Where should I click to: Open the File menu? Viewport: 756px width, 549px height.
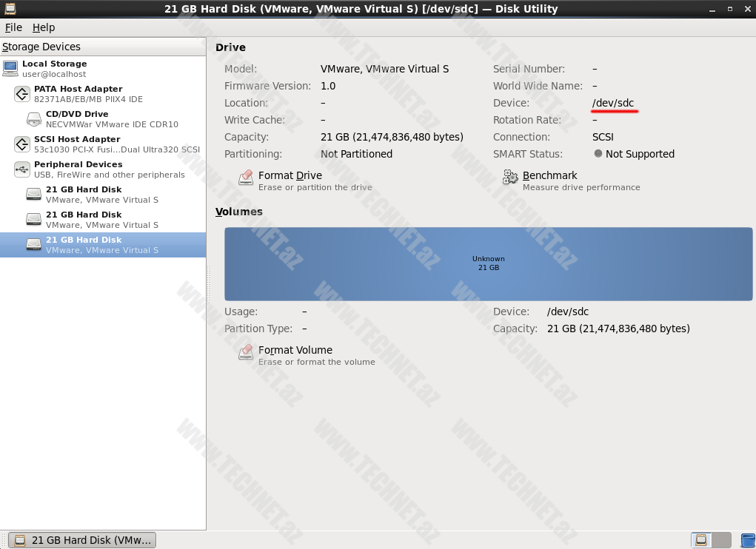tap(13, 27)
